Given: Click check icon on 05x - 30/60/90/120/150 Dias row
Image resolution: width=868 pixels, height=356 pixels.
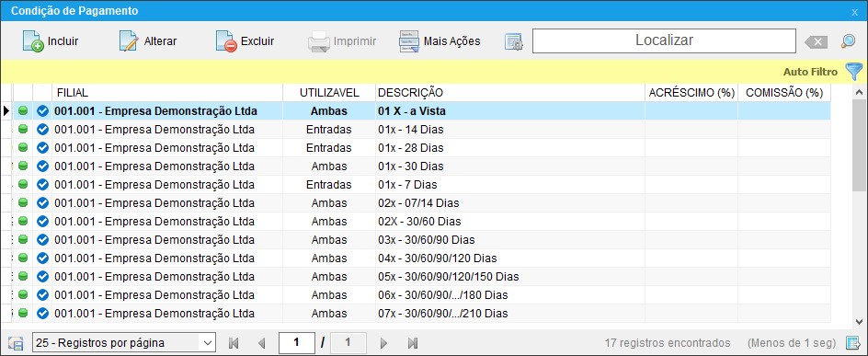Looking at the screenshot, I should tap(42, 276).
